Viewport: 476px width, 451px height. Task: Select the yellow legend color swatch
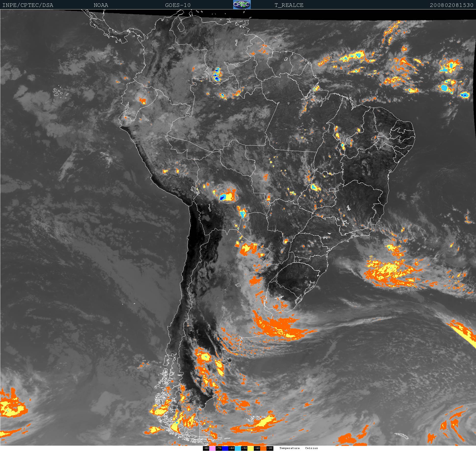250,448
